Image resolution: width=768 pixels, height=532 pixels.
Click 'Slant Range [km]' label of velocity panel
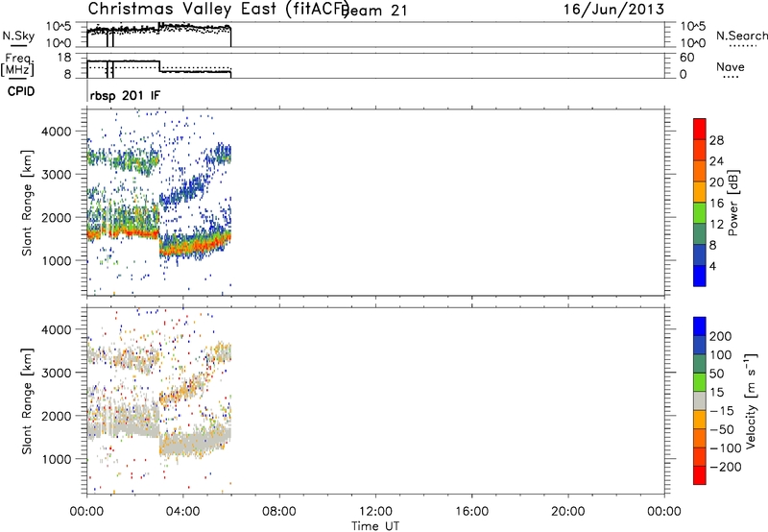[27, 400]
